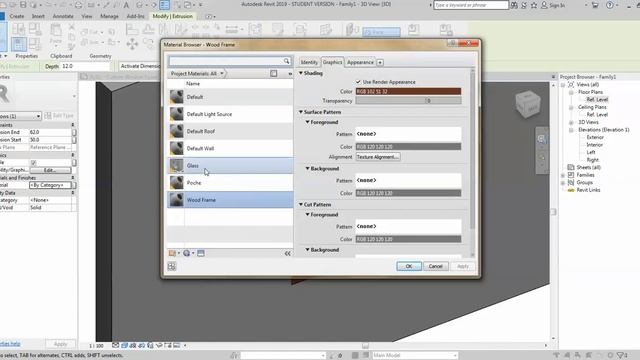Image resolution: width=640 pixels, height=360 pixels.
Task: Click the grid icon at dialog bottom-left corner
Action: coord(171,267)
